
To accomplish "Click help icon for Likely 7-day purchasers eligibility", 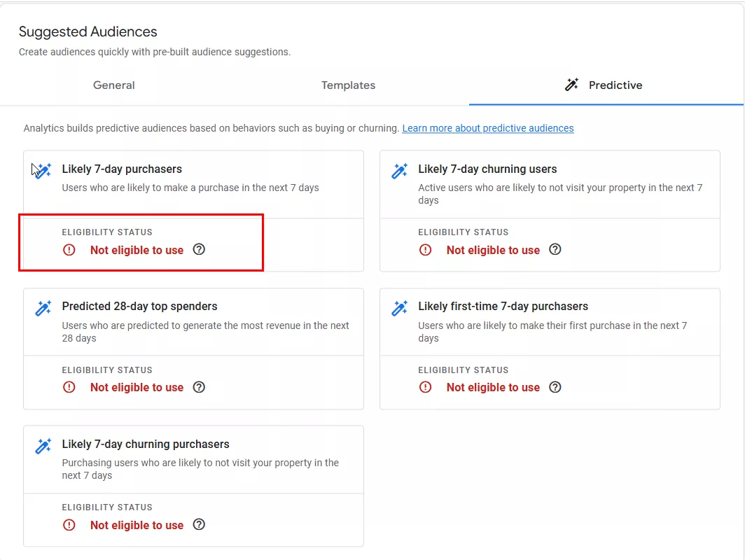I will 199,249.
